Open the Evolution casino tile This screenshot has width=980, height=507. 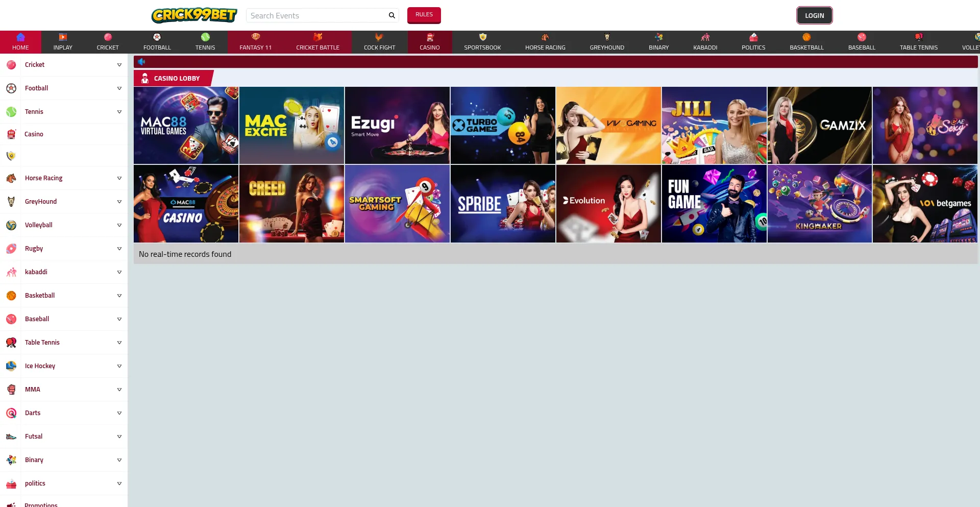click(608, 204)
